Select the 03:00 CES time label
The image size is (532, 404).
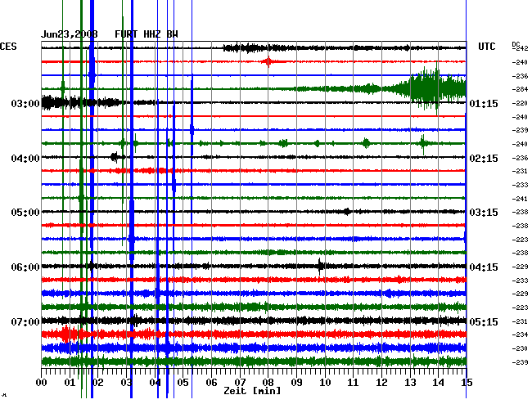pos(25,103)
